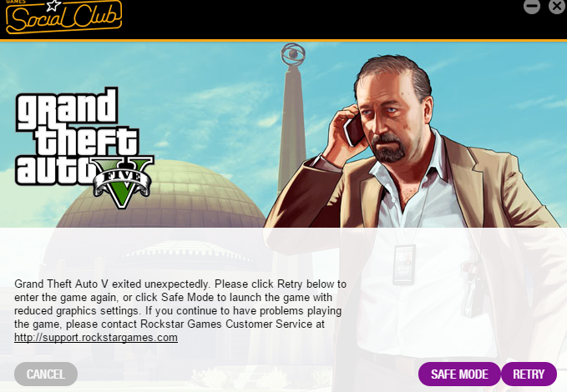Click the smartphone held to the man's ear
This screenshot has height=392, width=567.
tap(354, 129)
